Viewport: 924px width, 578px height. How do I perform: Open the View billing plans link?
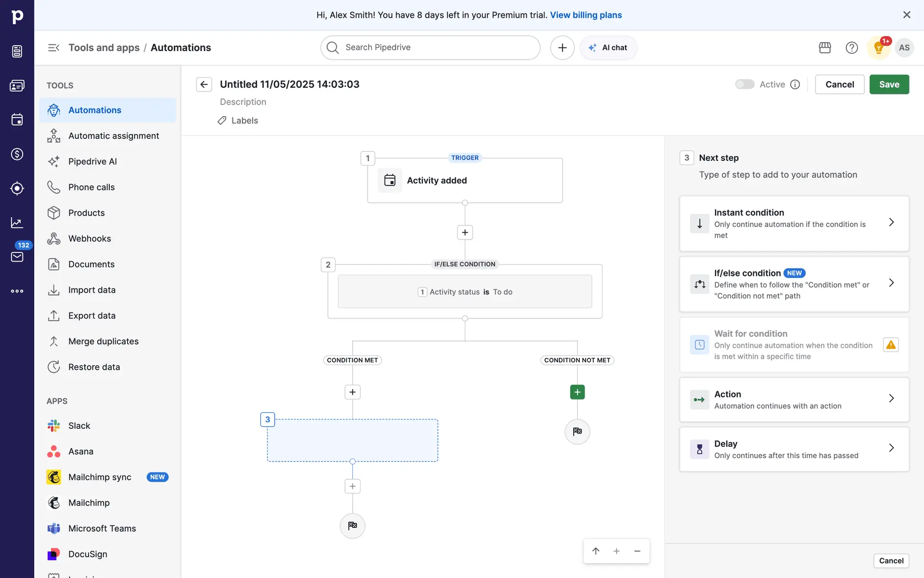coord(586,15)
